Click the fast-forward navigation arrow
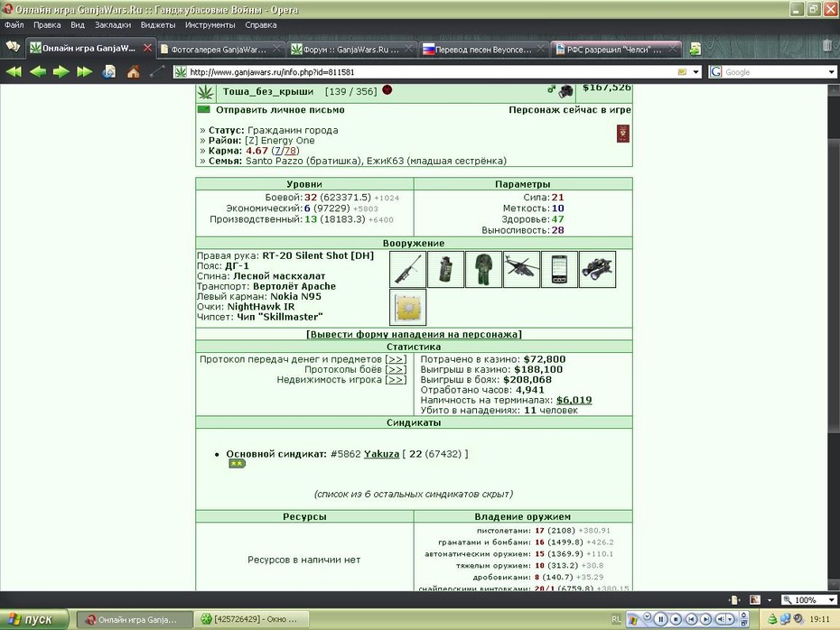The height and width of the screenshot is (630, 840). click(85, 71)
